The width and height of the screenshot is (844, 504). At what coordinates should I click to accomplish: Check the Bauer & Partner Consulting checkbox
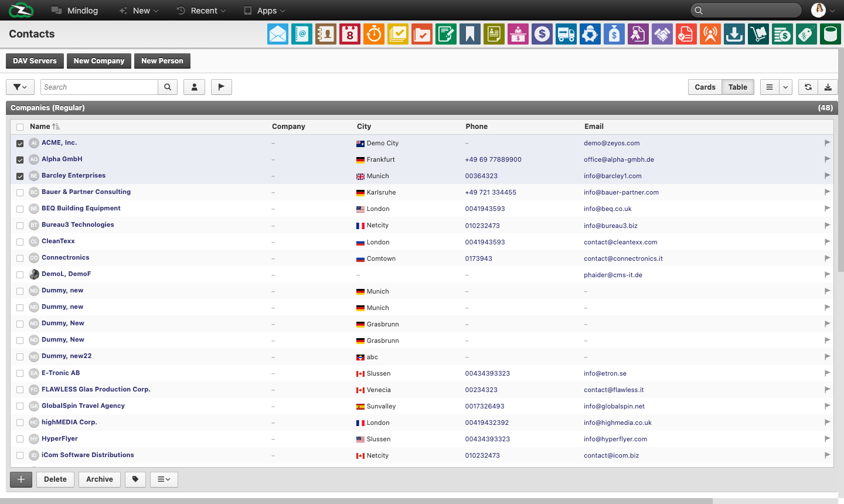(20, 193)
